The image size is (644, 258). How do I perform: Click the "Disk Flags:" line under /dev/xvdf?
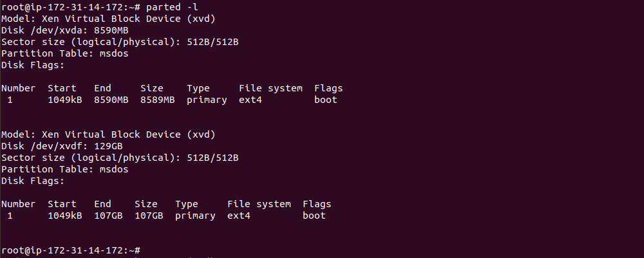click(33, 181)
